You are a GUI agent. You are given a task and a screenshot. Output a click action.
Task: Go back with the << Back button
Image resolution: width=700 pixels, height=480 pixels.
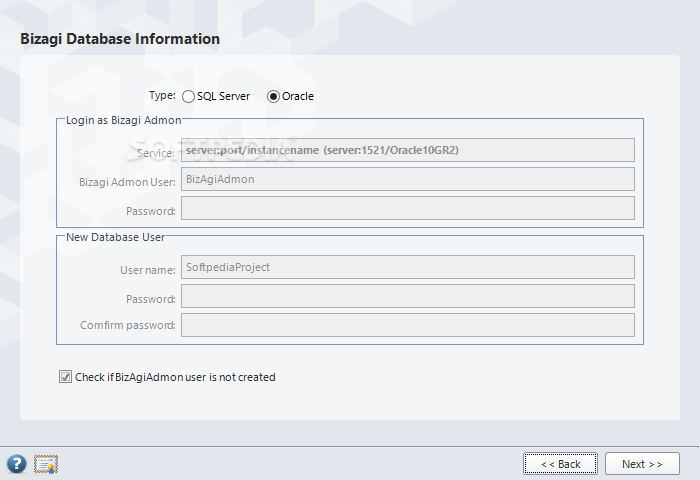[560, 464]
